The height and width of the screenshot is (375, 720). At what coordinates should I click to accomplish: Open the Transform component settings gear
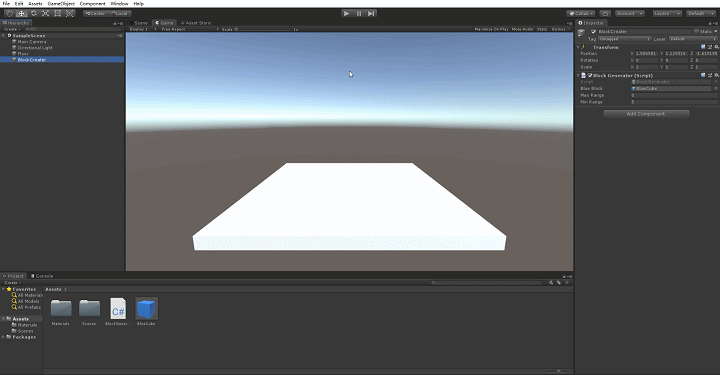(x=716, y=47)
